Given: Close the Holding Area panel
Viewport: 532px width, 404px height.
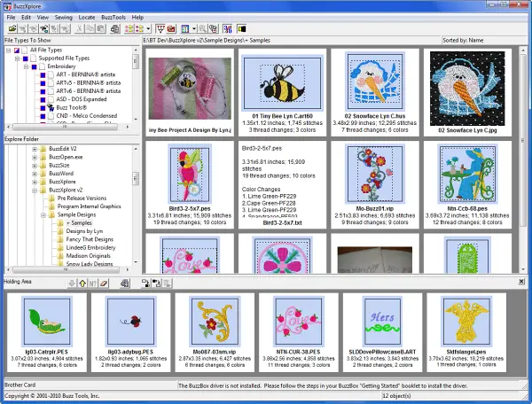Looking at the screenshot, I should pyautogui.click(x=521, y=282).
